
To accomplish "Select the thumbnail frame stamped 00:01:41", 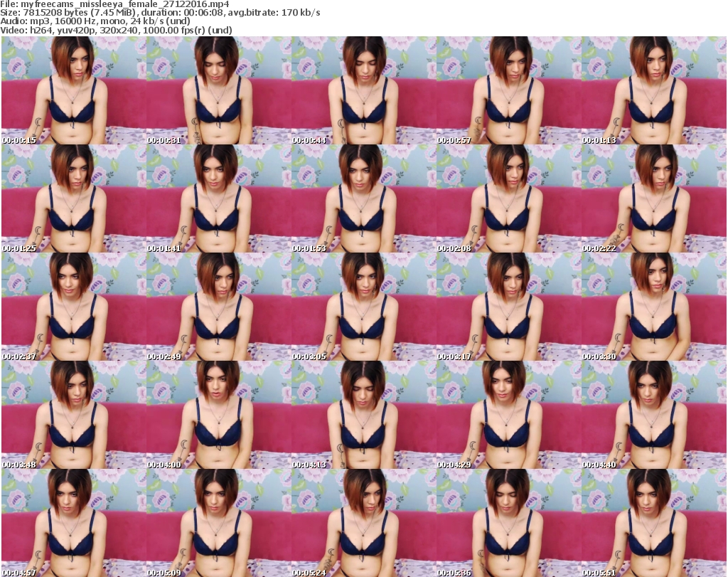I will pyautogui.click(x=219, y=198).
